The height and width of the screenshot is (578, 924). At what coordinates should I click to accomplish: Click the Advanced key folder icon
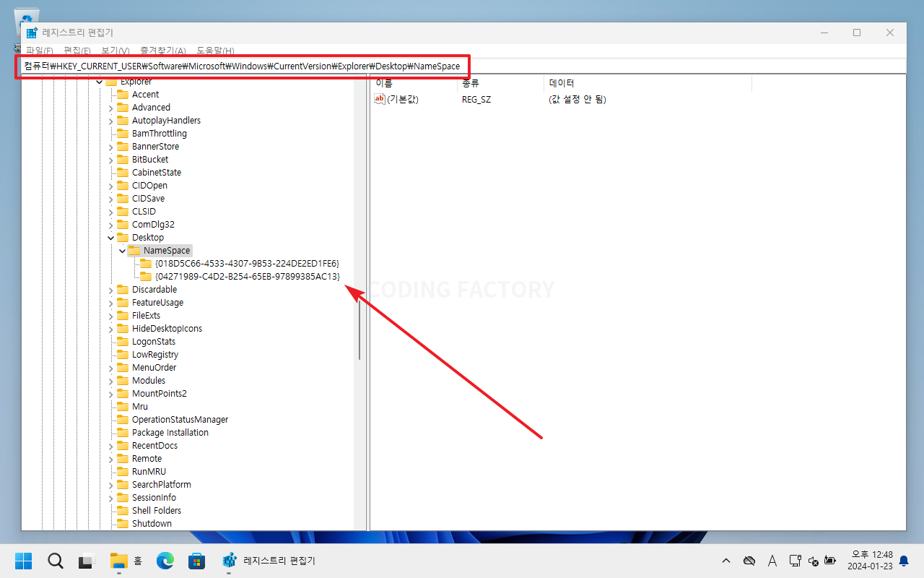122,108
